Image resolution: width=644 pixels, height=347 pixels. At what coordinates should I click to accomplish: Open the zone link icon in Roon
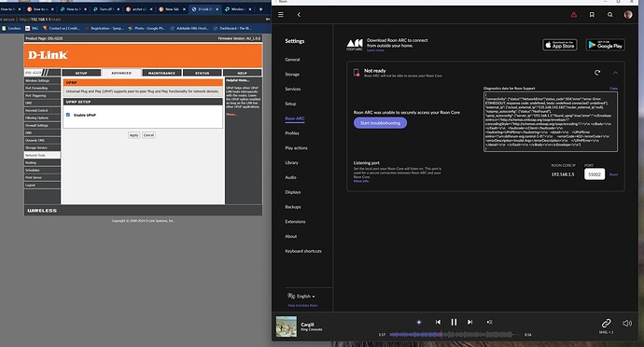607,323
